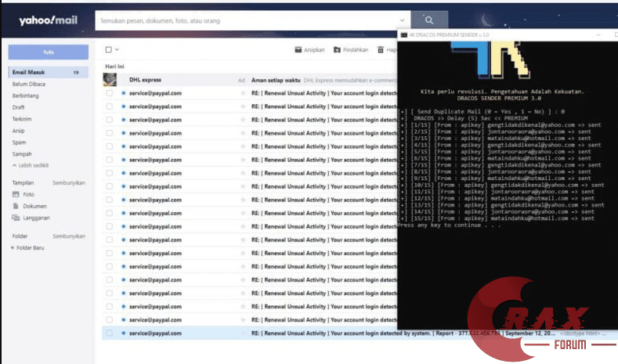Image resolution: width=618 pixels, height=364 pixels.
Task: Open the Terkirim sent folder
Action: pos(22,119)
